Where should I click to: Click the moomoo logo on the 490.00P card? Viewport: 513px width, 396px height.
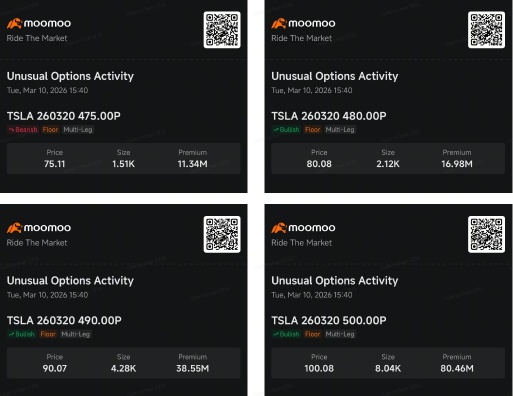coord(39,228)
